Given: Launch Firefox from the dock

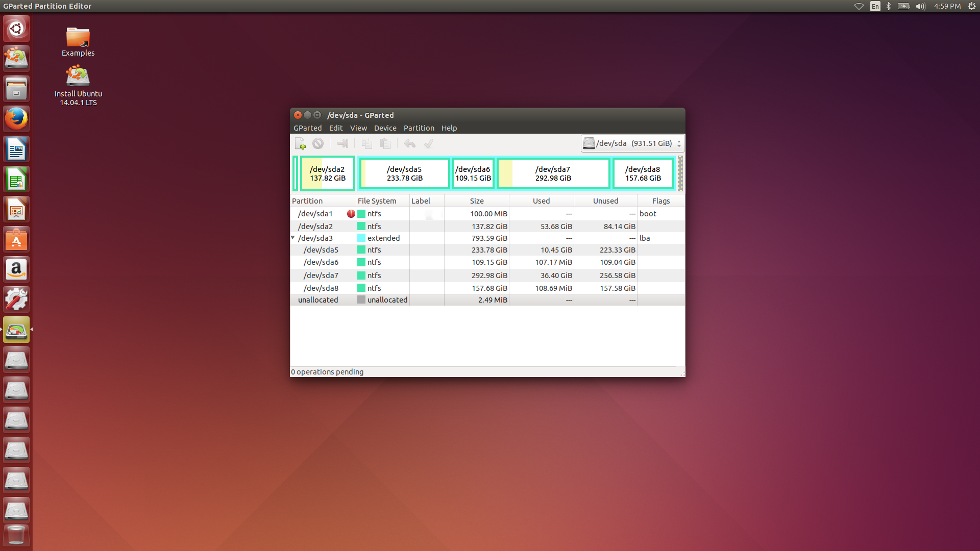Looking at the screenshot, I should point(16,118).
